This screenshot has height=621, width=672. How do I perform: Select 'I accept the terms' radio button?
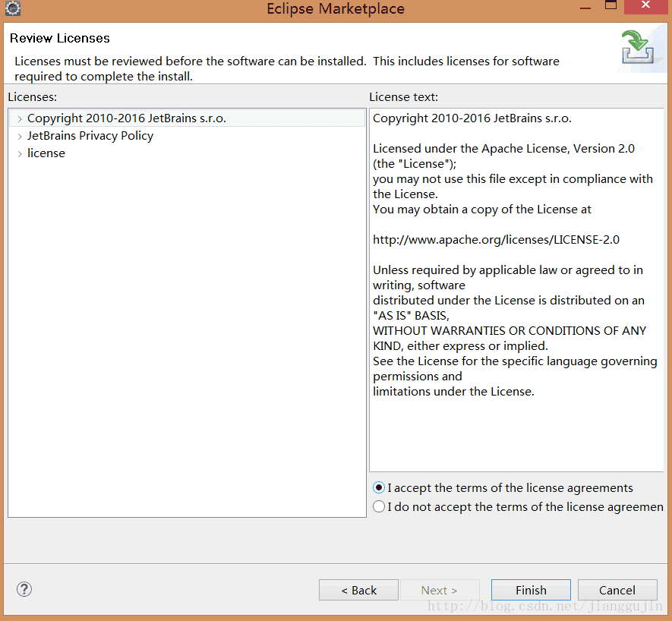pos(379,487)
